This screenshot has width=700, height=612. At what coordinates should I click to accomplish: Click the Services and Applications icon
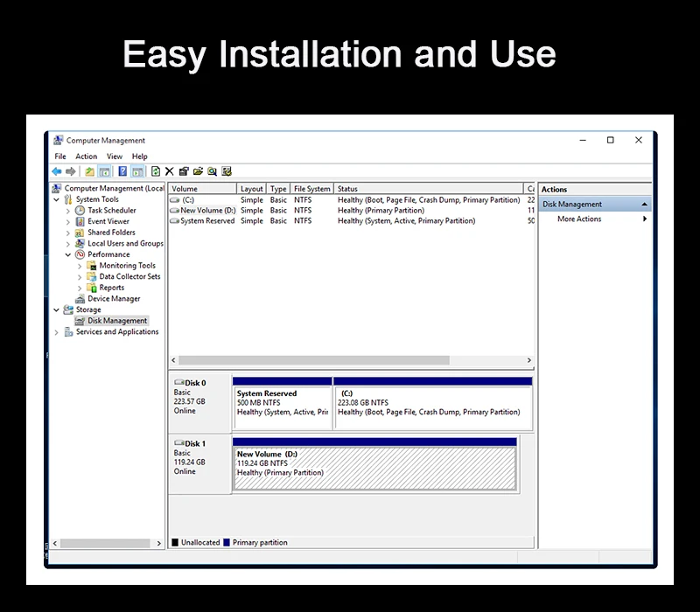point(68,332)
